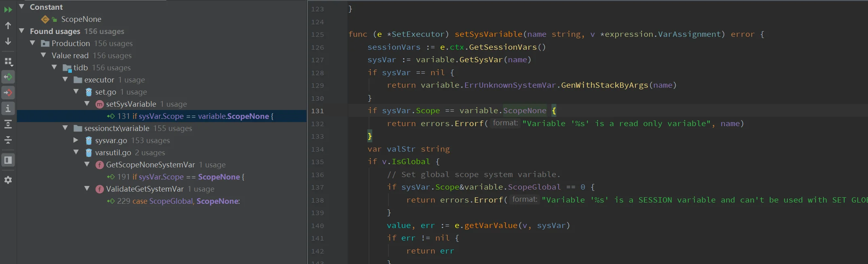Click the Rerun double-arrow icon
The width and height of the screenshot is (868, 264).
8,10
